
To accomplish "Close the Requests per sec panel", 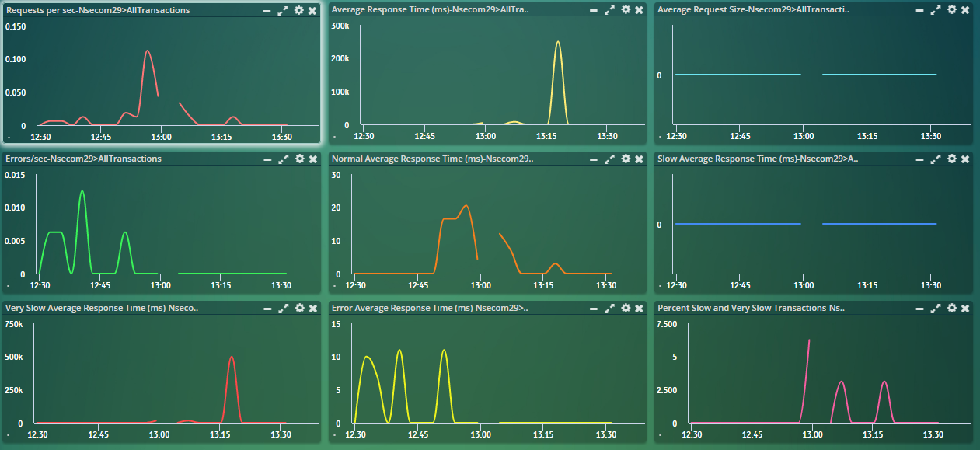I will pos(312,10).
